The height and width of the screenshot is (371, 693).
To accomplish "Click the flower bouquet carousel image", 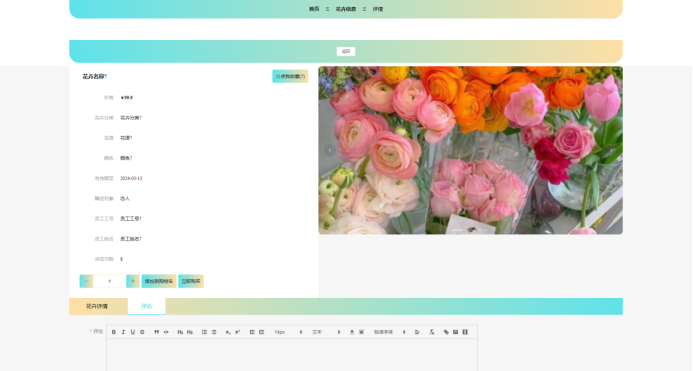I will [x=470, y=150].
